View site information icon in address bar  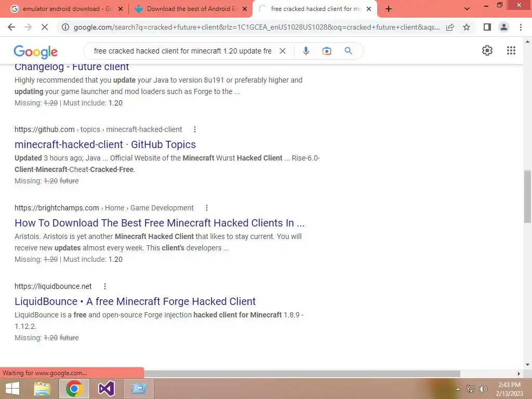point(65,27)
